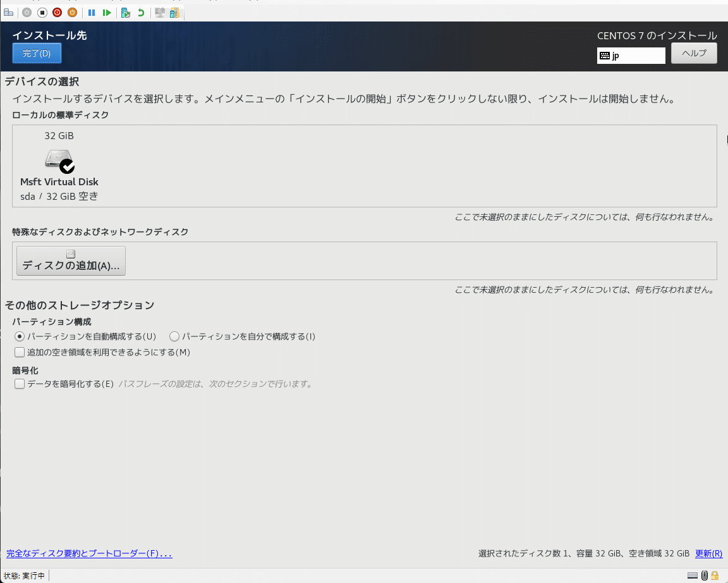Click the lock icon in the status bar
728x583 pixels.
tap(715, 575)
